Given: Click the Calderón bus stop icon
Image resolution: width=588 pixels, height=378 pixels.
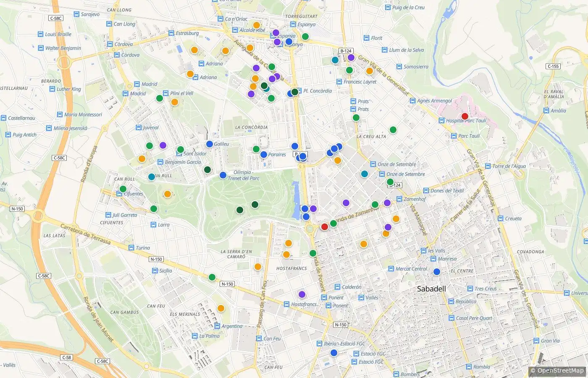Looking at the screenshot, I should [338, 287].
